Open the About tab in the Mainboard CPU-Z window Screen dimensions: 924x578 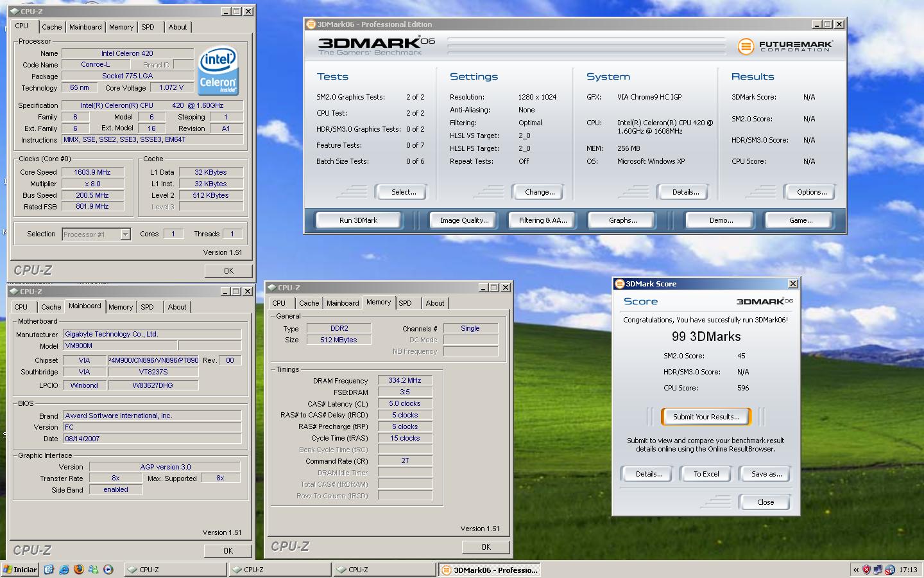[x=177, y=307]
